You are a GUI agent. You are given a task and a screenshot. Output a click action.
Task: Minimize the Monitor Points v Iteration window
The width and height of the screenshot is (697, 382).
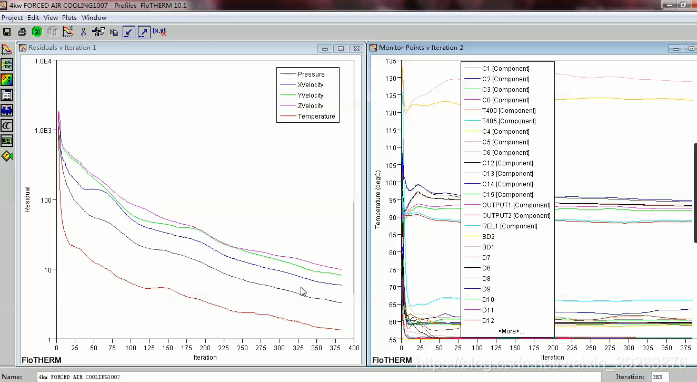(675, 48)
